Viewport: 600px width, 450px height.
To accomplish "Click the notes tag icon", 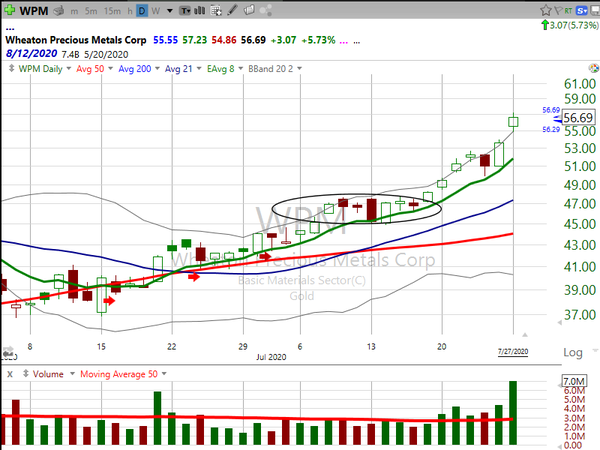I will pos(250,10).
